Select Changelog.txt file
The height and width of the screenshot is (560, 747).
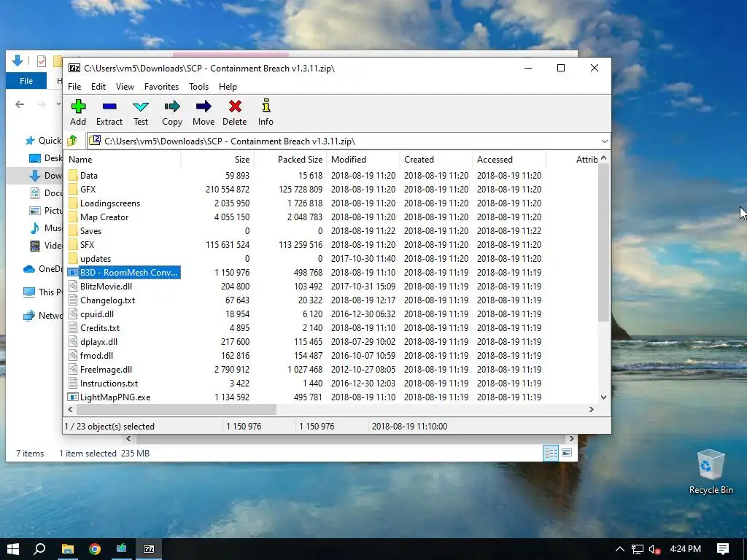pos(107,300)
